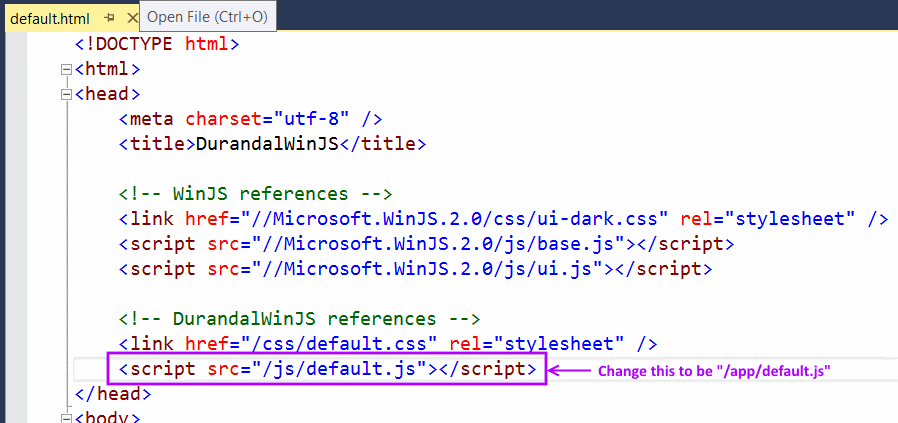Click the meta charset="utf-8" line

point(250,119)
